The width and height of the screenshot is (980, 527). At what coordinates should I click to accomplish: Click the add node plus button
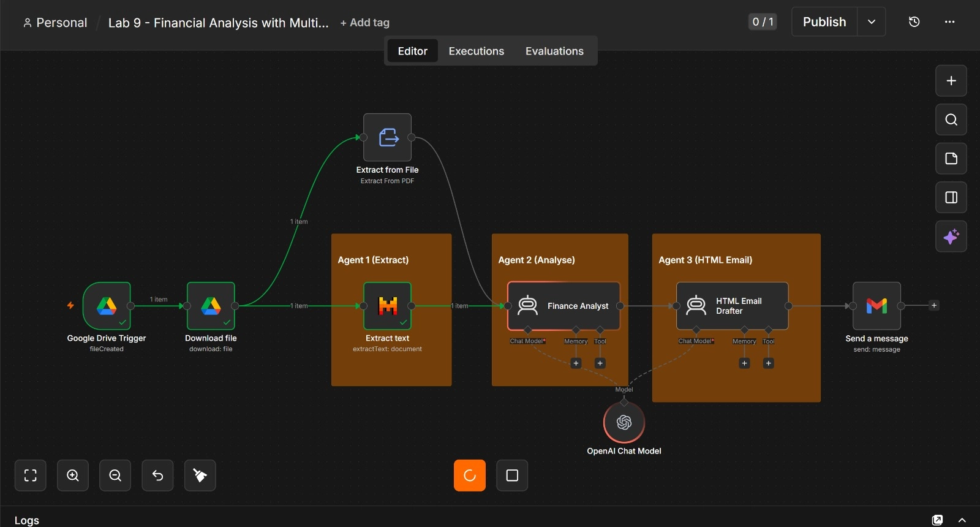(x=951, y=81)
